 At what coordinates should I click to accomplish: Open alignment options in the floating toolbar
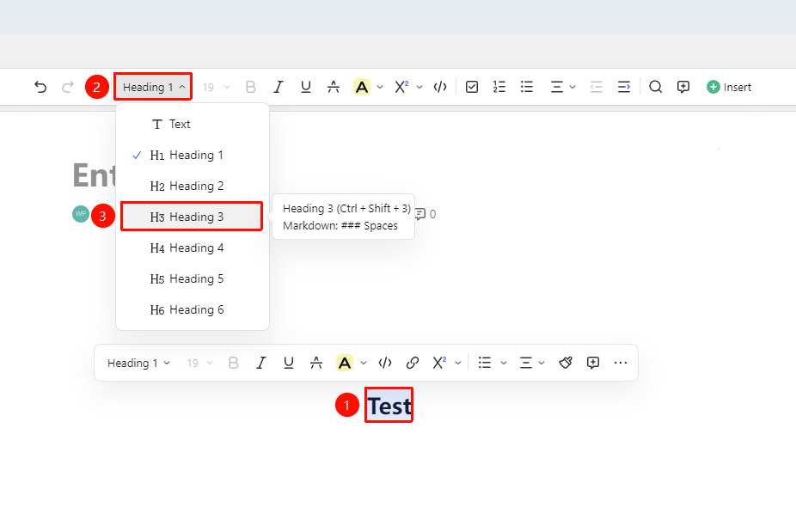point(532,363)
